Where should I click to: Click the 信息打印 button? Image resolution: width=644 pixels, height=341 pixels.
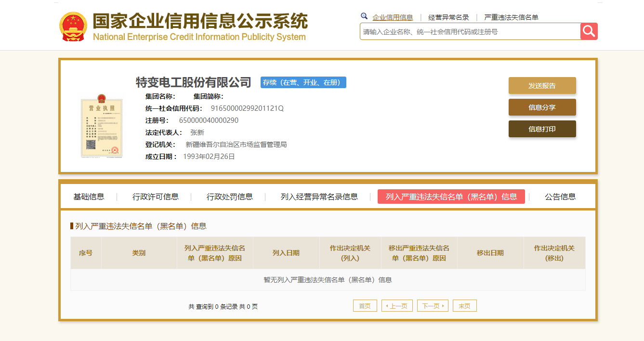[542, 129]
